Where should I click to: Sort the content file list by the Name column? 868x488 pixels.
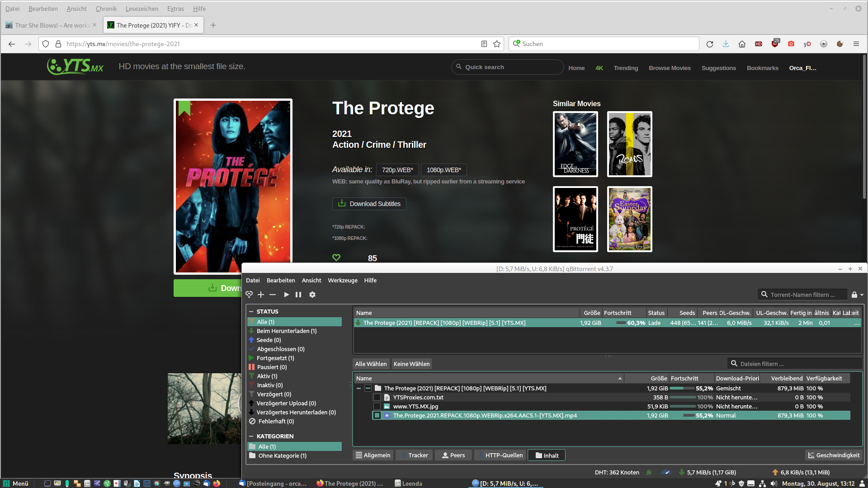[x=488, y=378]
